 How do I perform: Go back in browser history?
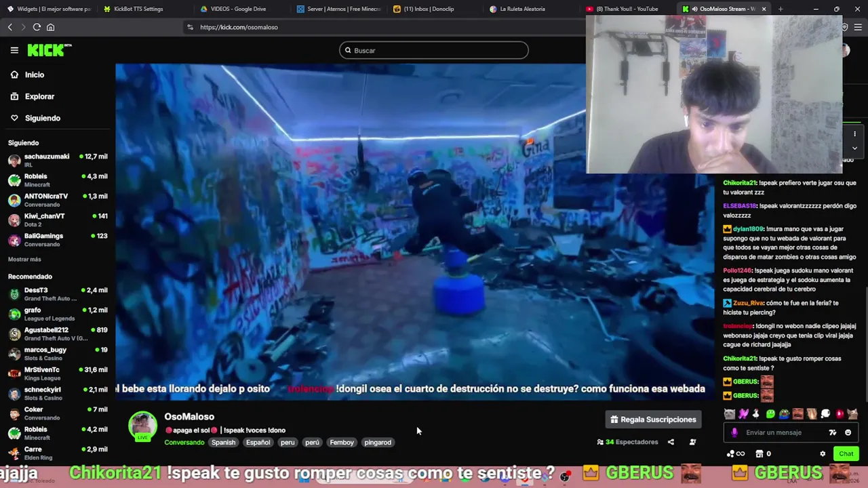coord(9,27)
